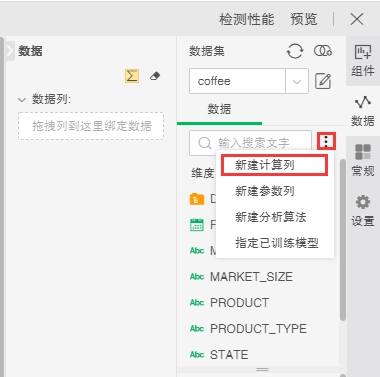The image size is (380, 377).
Task: Click the refresh dataset icon
Action: [x=295, y=51]
